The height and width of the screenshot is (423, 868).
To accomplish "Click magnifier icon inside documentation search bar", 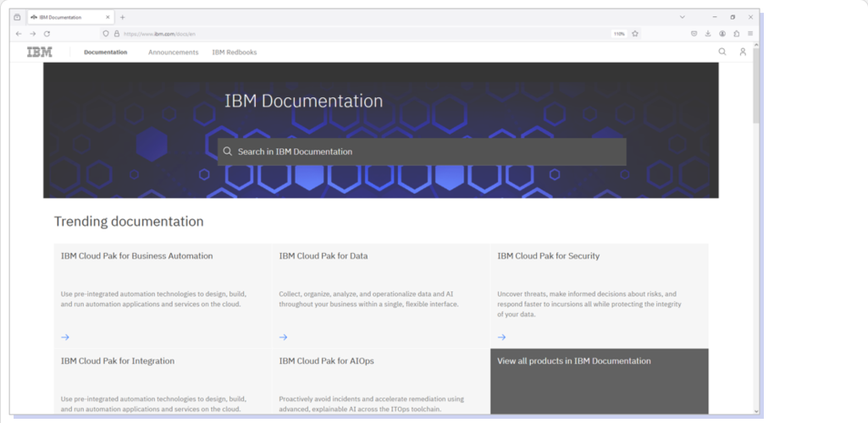I will pyautogui.click(x=228, y=151).
